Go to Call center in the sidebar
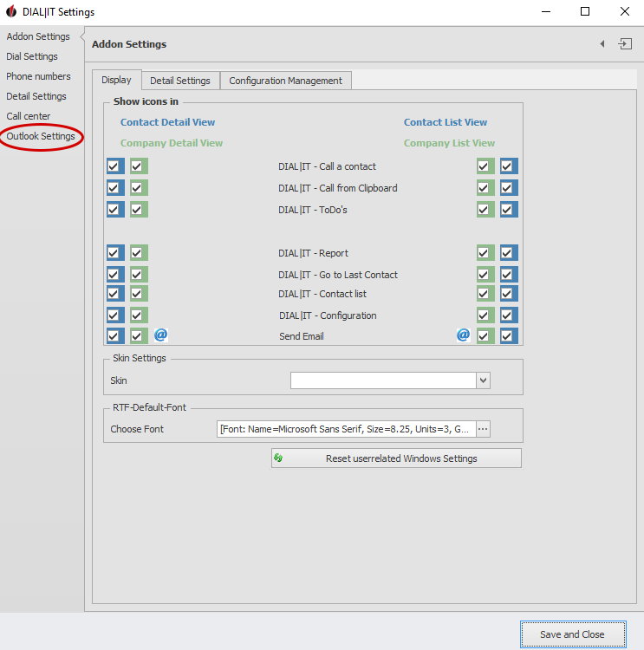 point(29,116)
